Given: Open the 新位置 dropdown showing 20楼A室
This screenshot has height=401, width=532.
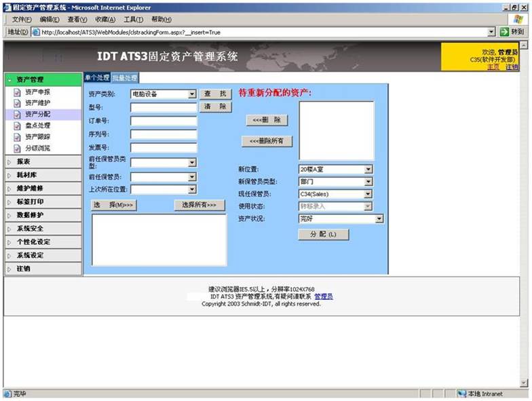Looking at the screenshot, I should pyautogui.click(x=368, y=170).
